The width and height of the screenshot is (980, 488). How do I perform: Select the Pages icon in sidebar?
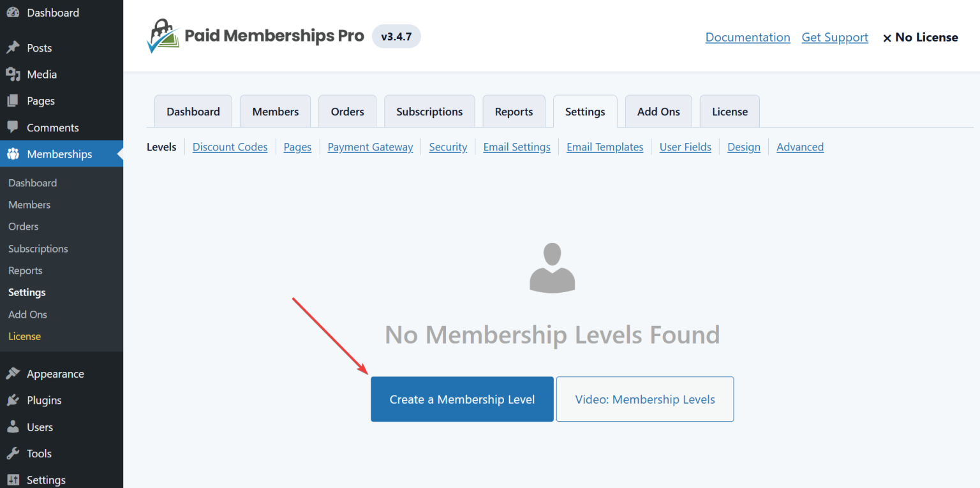[15, 101]
